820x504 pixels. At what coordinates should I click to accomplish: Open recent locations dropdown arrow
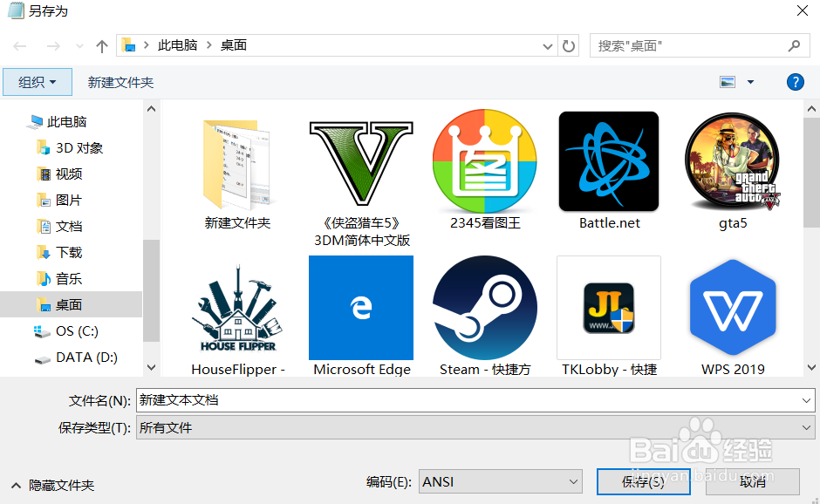(x=79, y=46)
